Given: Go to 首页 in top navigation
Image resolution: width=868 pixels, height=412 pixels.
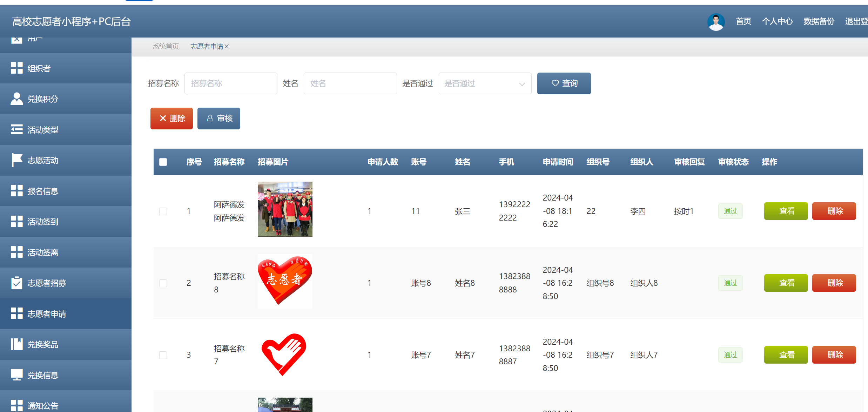Looking at the screenshot, I should point(743,21).
